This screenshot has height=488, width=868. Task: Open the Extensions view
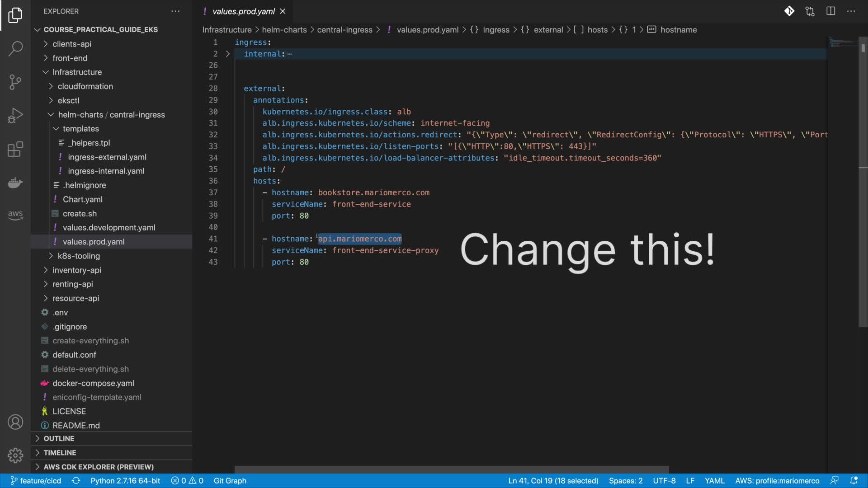[15, 149]
